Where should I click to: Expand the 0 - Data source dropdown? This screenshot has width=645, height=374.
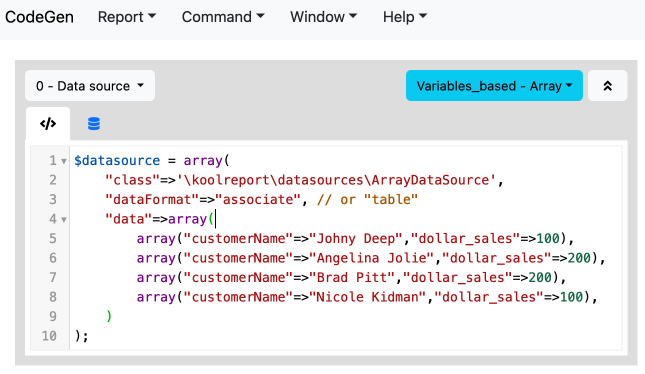coord(90,86)
